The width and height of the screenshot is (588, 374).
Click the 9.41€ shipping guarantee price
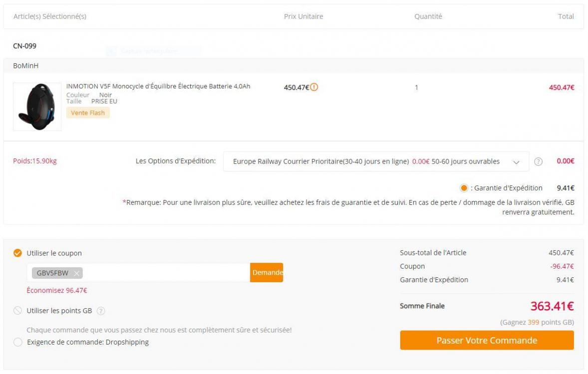click(566, 188)
